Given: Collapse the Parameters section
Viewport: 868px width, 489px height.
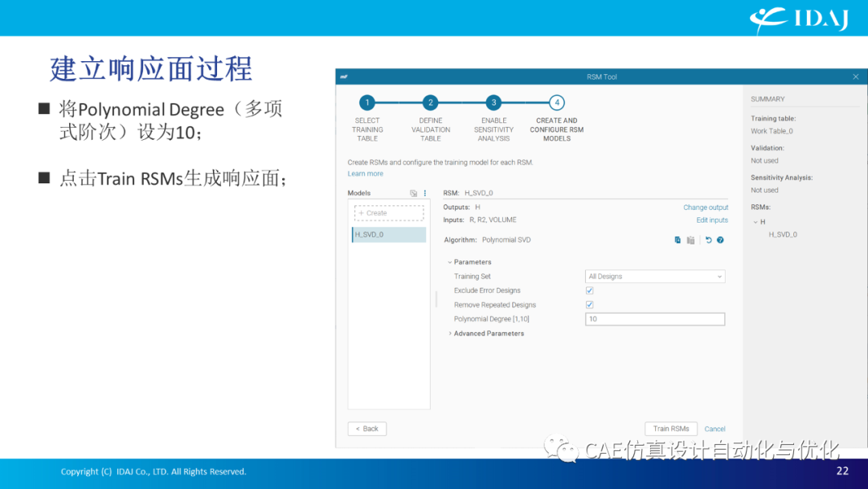Looking at the screenshot, I should (x=449, y=262).
